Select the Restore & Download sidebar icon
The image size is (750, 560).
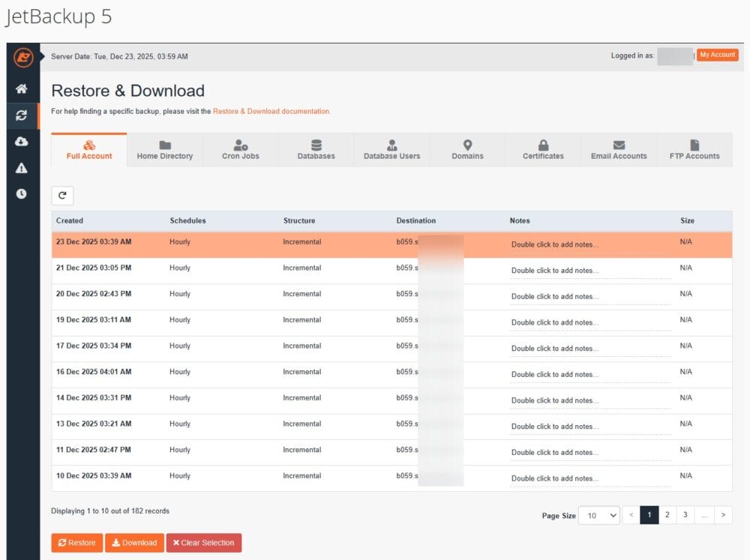point(22,115)
